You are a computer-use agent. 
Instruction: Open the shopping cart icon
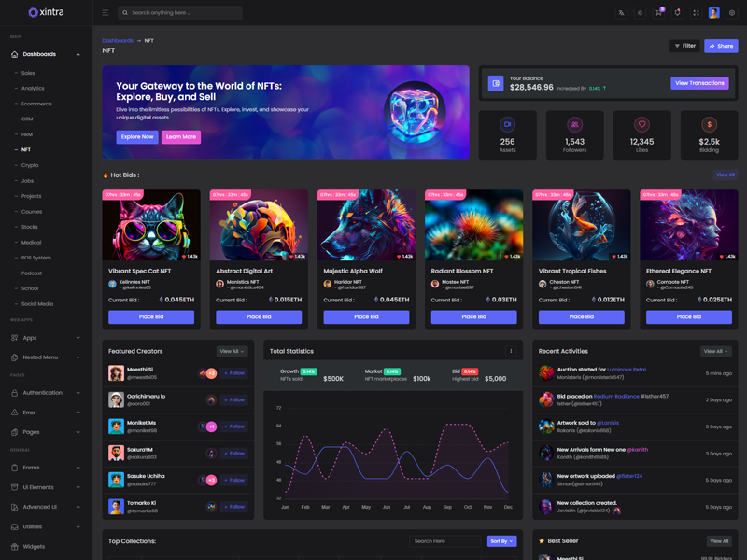point(658,13)
